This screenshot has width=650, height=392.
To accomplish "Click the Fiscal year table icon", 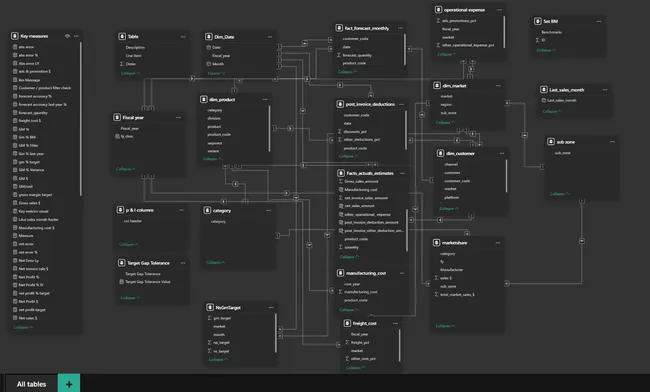I will point(117,118).
